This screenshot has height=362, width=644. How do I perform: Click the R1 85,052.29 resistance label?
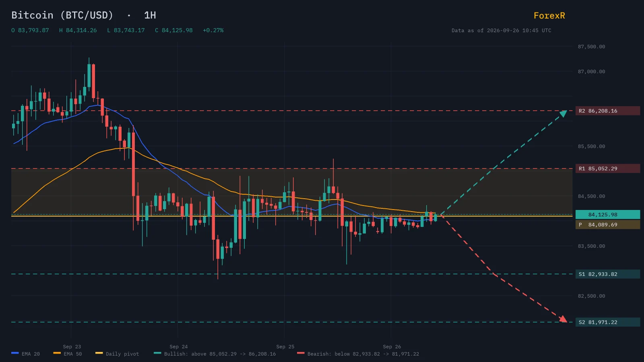[608, 169]
